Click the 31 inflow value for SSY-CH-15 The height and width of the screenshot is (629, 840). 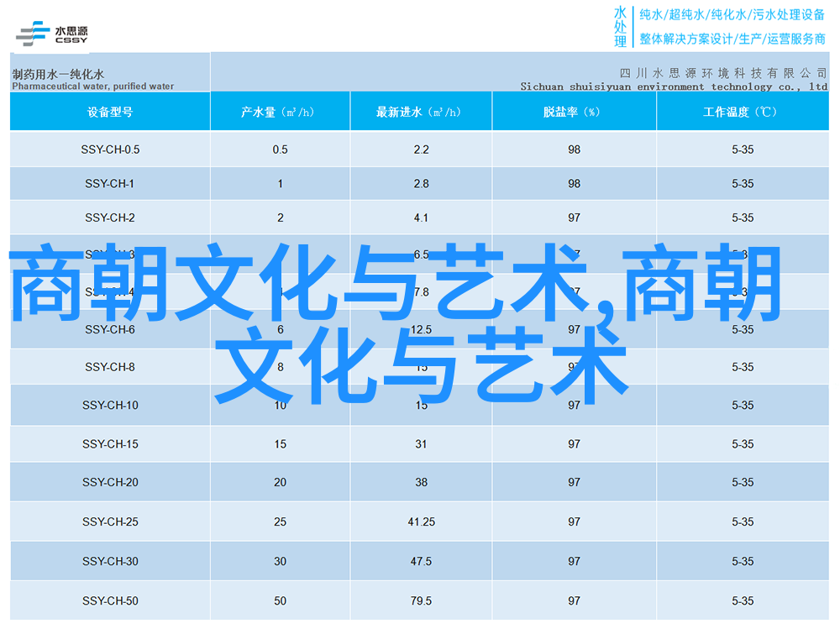421,444
